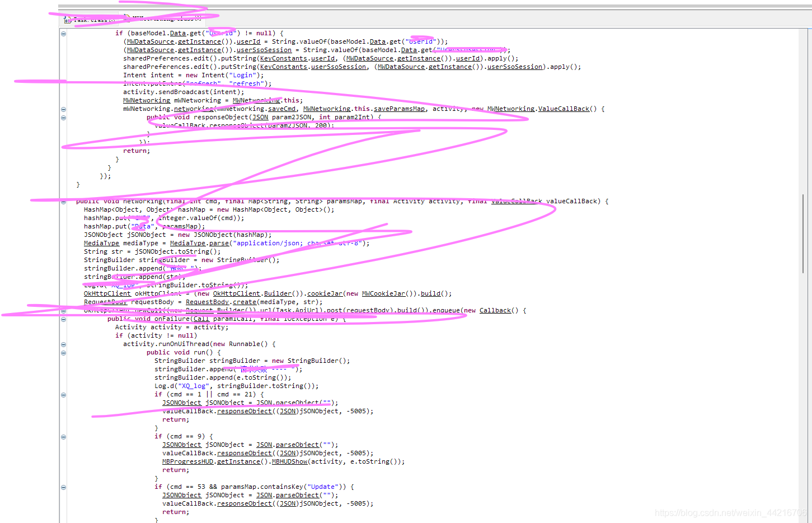
Task: Collapse the if (cmd == 9) block
Action: click(x=63, y=437)
